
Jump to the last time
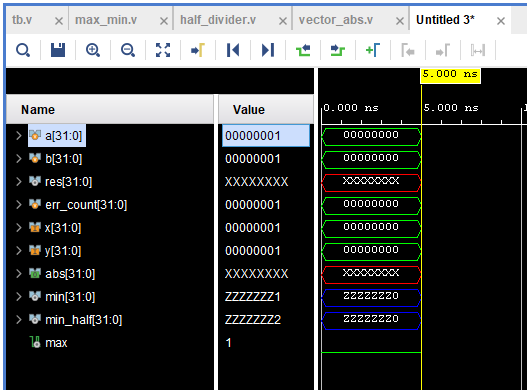click(268, 50)
